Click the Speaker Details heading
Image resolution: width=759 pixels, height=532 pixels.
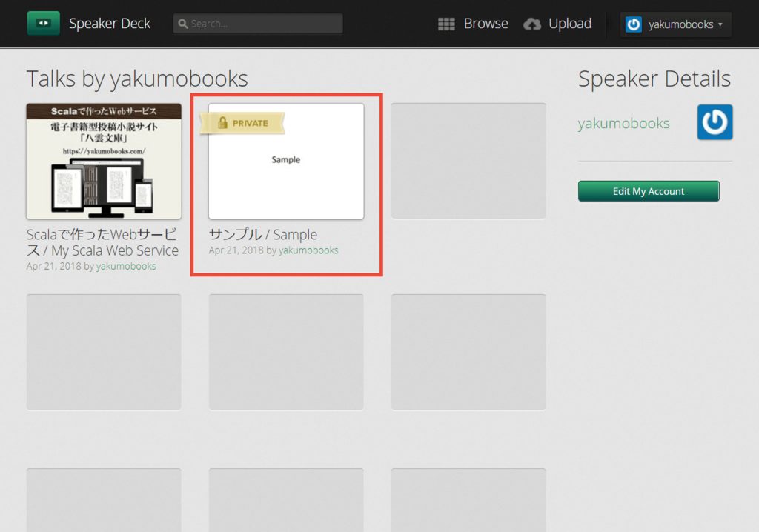coord(654,79)
